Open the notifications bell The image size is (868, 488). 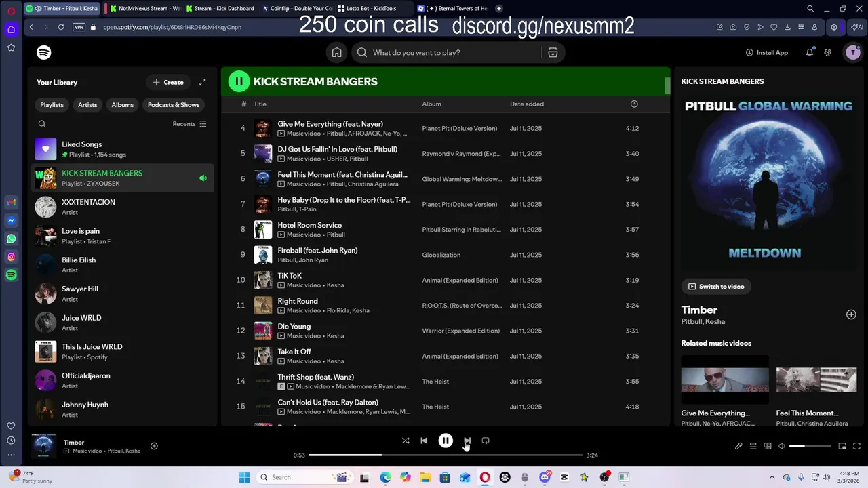tap(810, 52)
